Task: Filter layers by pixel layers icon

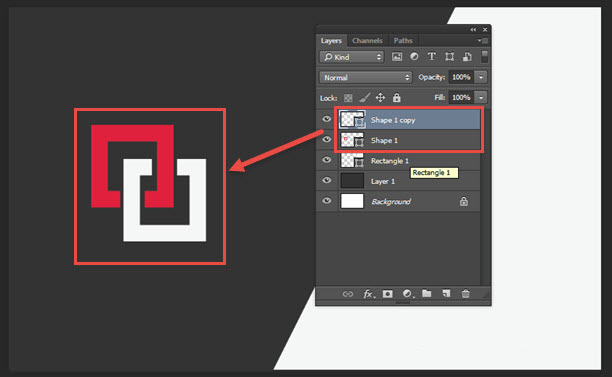Action: (397, 57)
